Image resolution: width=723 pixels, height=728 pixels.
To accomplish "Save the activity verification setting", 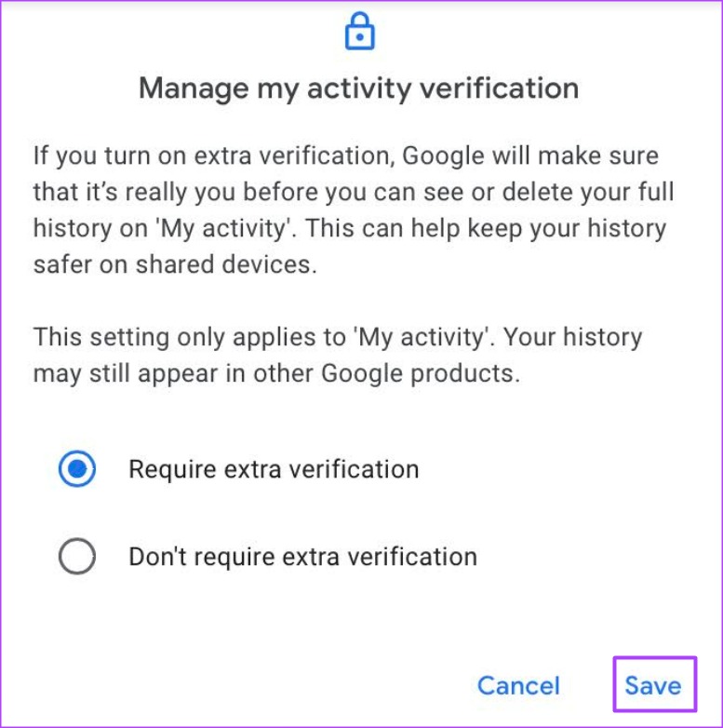I will [x=653, y=685].
